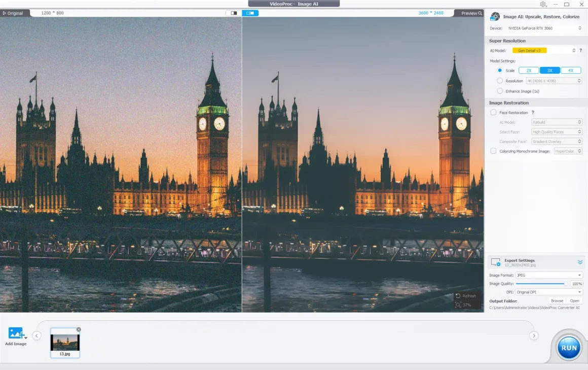Open the Device dropdown NVIDIA GeForce RTX 3060
The image size is (588, 370).
pyautogui.click(x=544, y=28)
